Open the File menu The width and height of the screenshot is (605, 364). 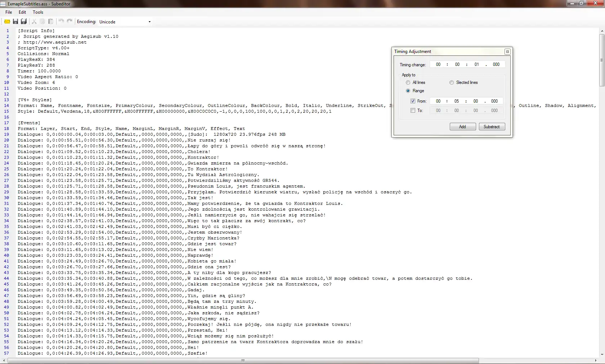pos(9,12)
